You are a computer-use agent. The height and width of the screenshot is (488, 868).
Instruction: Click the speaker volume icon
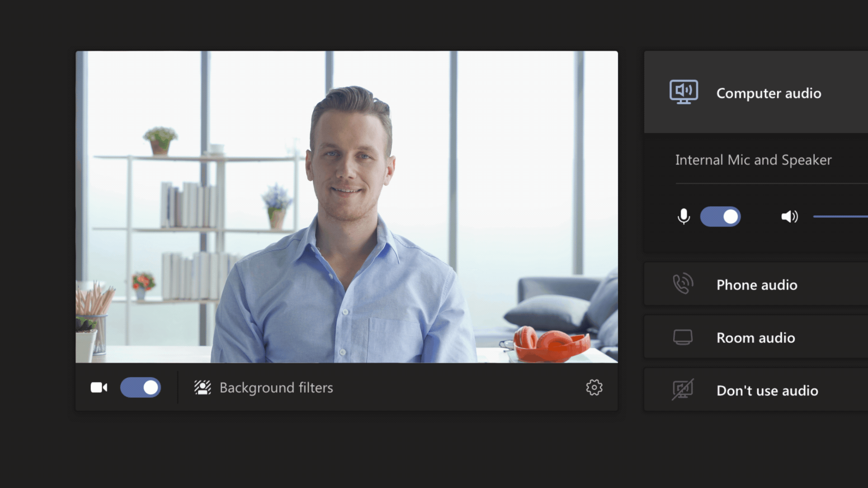click(x=788, y=216)
